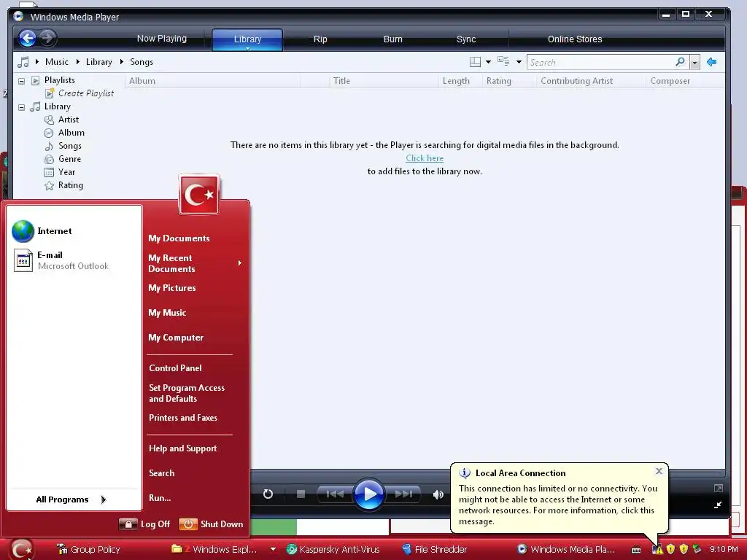Expand the arrow left of Music in the breadcrumb
747x560 pixels.
[36, 61]
